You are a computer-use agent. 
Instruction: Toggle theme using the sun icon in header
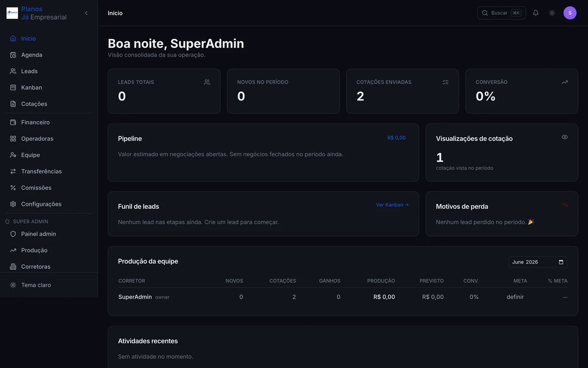coord(552,13)
